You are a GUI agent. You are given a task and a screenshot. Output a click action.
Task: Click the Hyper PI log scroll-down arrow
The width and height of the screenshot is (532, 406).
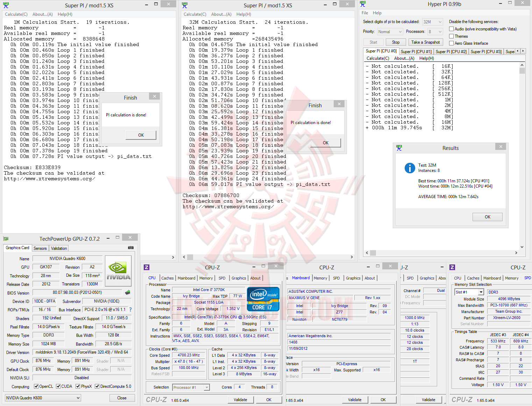tap(522, 247)
